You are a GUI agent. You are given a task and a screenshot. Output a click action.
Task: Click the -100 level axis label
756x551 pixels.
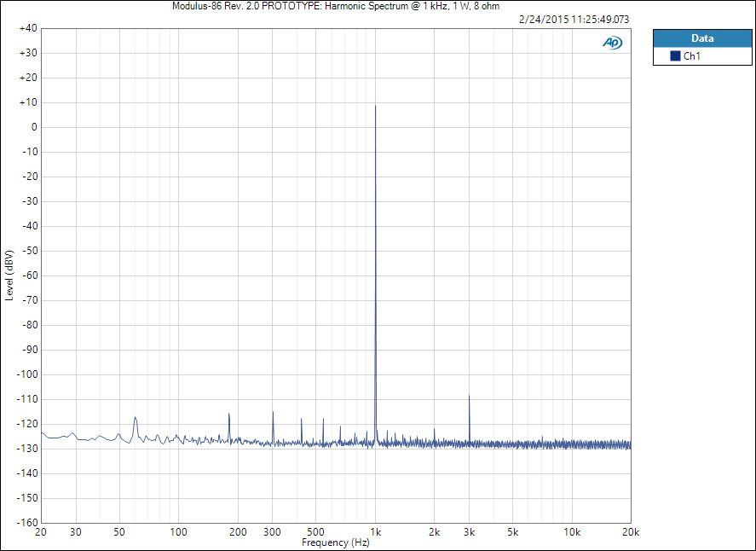coord(27,374)
